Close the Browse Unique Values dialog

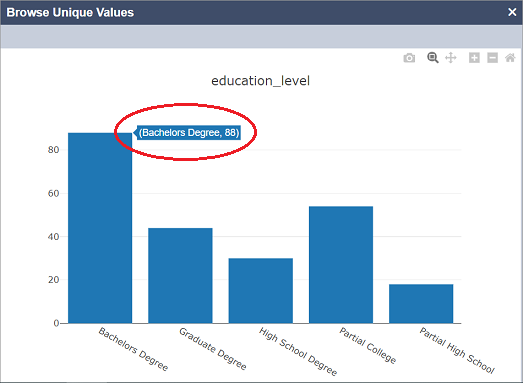512,12
